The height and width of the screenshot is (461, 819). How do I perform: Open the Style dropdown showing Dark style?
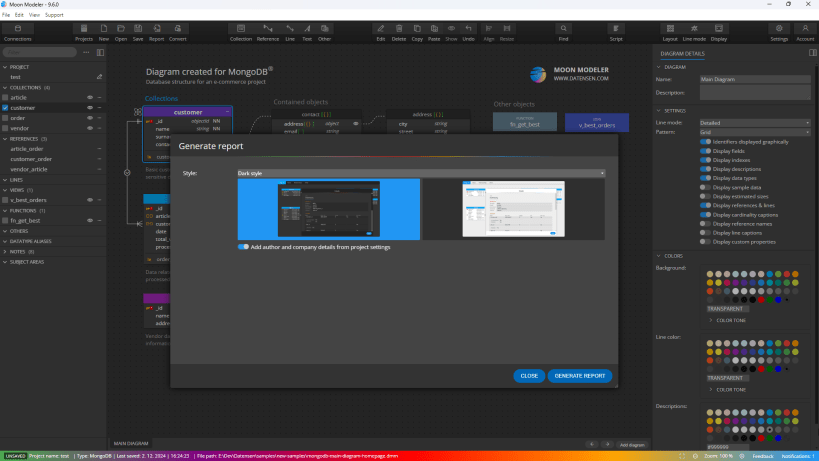tap(421, 173)
